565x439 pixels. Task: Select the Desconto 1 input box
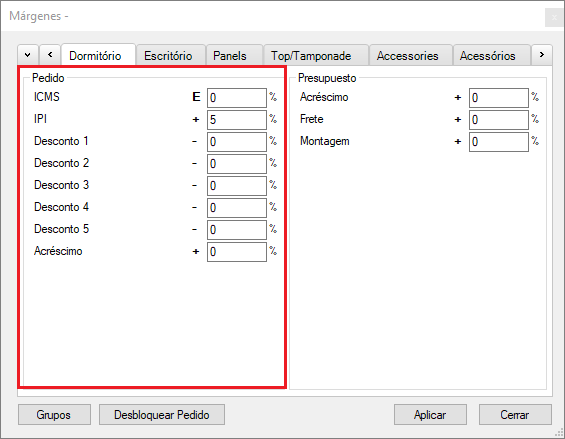click(237, 142)
